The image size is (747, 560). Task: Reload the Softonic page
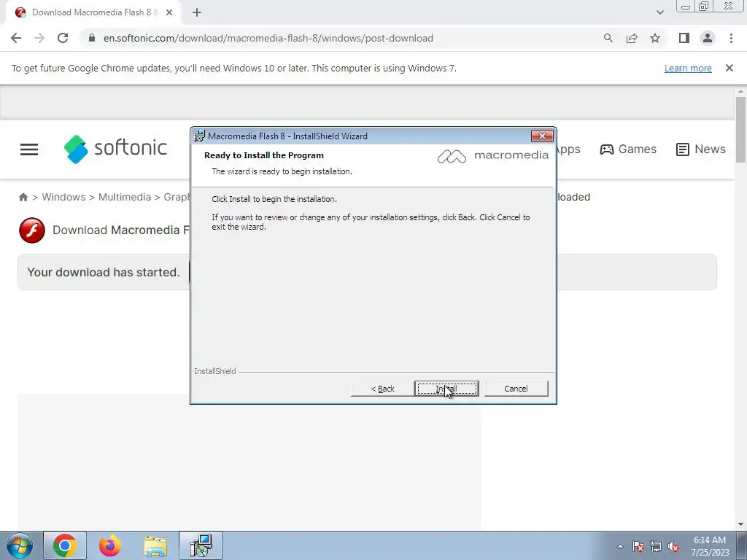[63, 38]
